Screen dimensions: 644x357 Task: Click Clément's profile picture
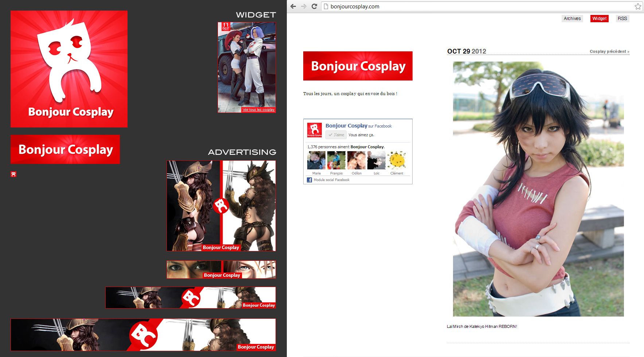(397, 160)
